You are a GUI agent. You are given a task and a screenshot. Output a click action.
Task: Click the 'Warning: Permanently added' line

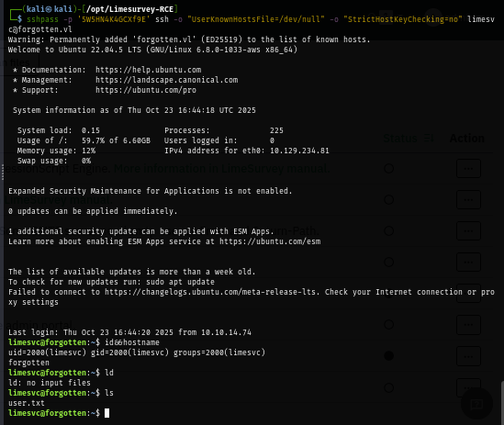tap(189, 39)
